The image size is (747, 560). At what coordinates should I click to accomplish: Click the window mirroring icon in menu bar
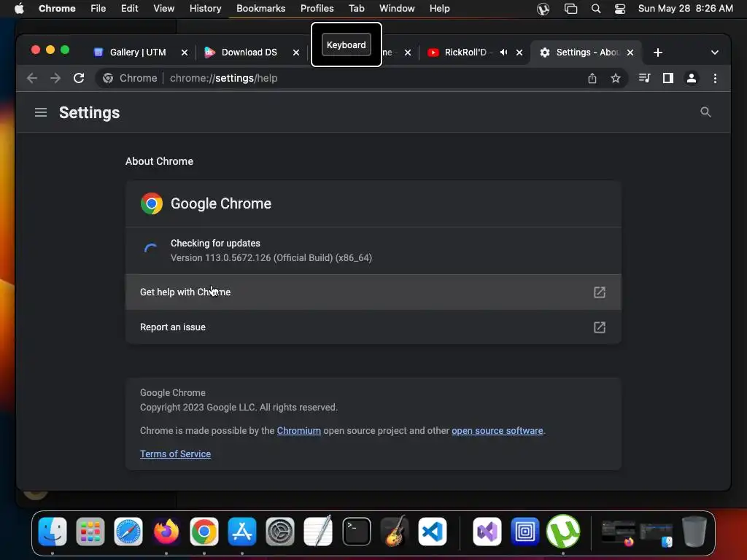point(570,9)
